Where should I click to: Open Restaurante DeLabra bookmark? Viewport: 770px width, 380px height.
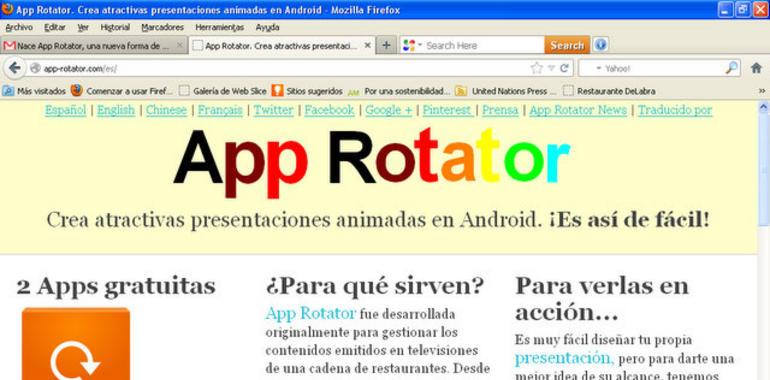[x=609, y=91]
